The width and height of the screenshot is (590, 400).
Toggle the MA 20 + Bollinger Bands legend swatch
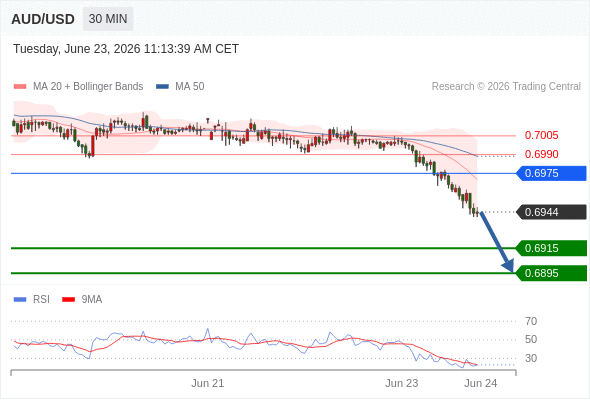(x=20, y=87)
